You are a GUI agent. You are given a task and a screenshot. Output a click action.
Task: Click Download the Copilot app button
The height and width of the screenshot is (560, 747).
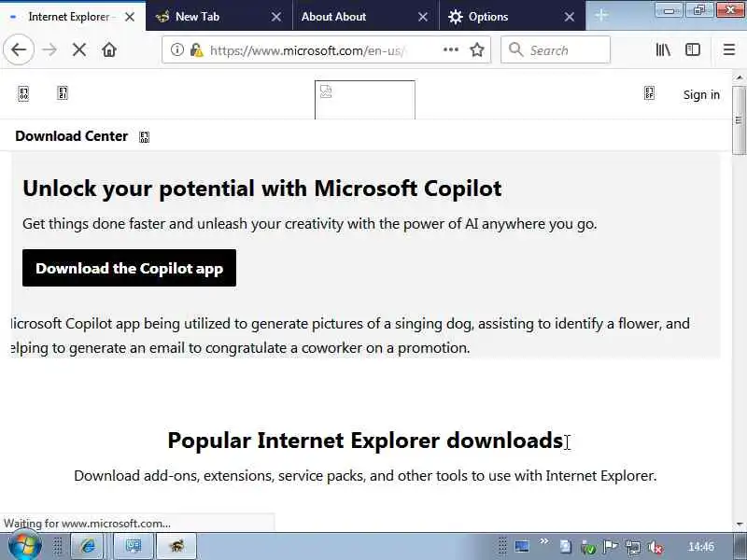pos(129,268)
